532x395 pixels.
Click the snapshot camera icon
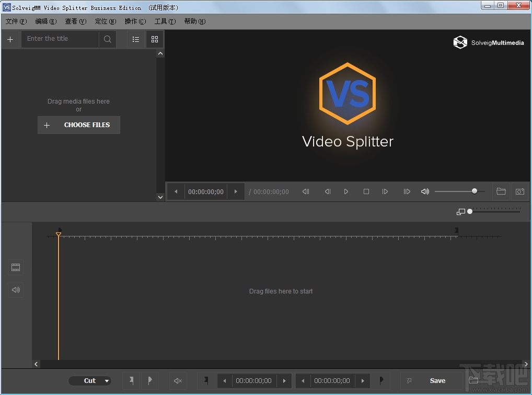[x=519, y=191]
